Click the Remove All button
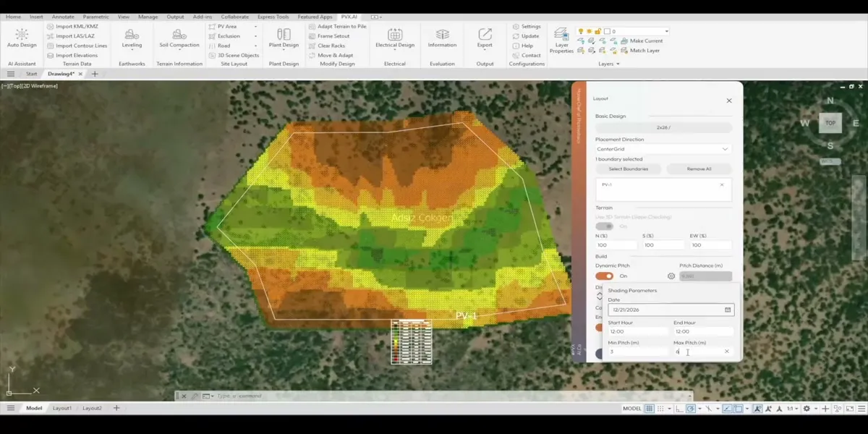Viewport: 868px width, 434px height. (x=699, y=169)
